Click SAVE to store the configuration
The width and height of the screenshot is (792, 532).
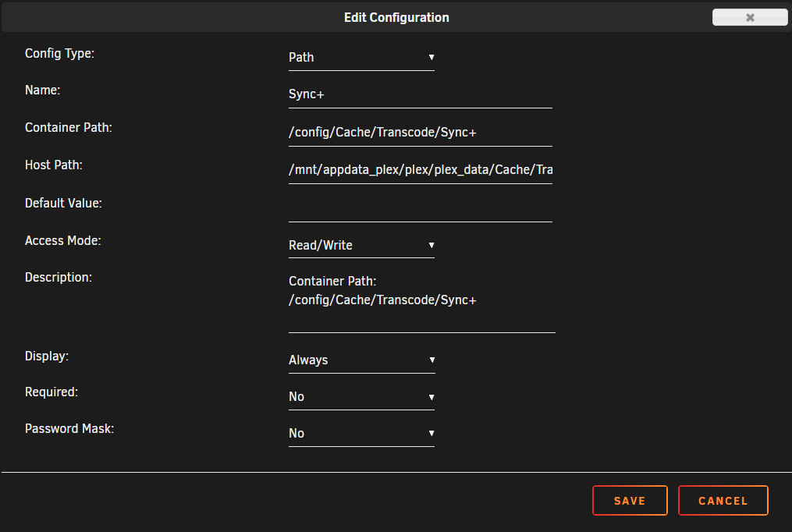pyautogui.click(x=630, y=500)
